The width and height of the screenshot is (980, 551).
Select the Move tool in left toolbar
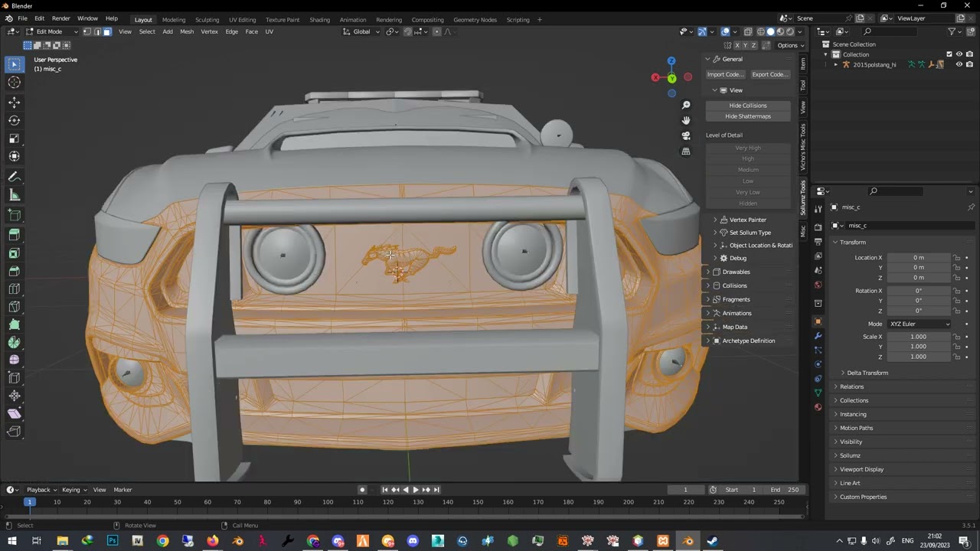tap(15, 102)
